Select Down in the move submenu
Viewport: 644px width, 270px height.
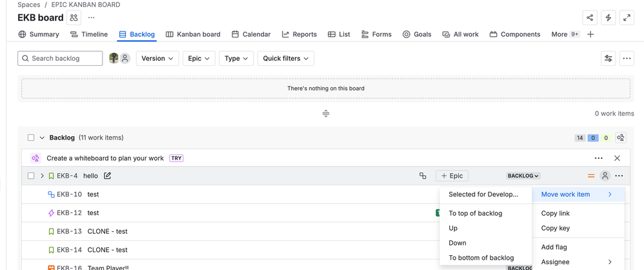[x=485, y=243]
